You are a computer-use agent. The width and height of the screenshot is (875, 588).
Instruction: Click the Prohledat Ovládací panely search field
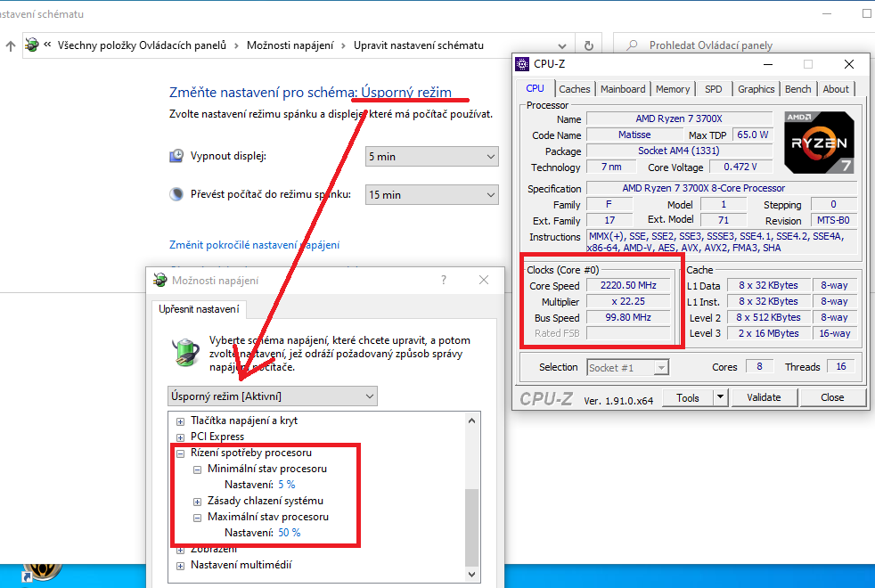coord(744,45)
